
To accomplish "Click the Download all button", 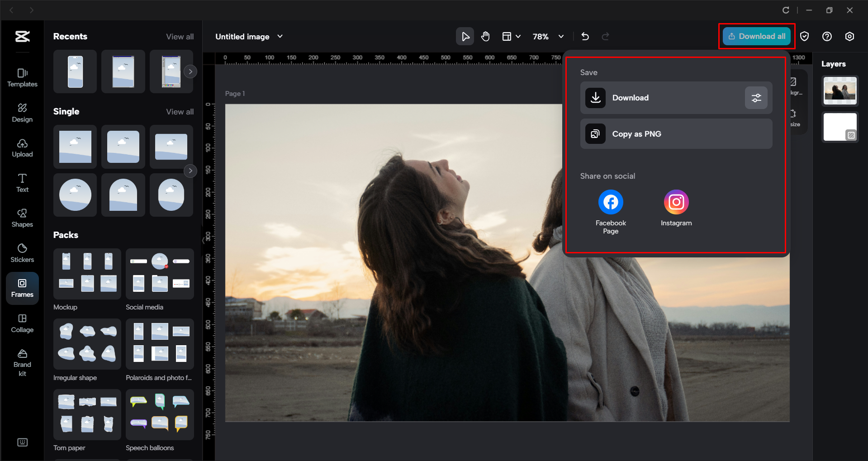I will point(756,36).
